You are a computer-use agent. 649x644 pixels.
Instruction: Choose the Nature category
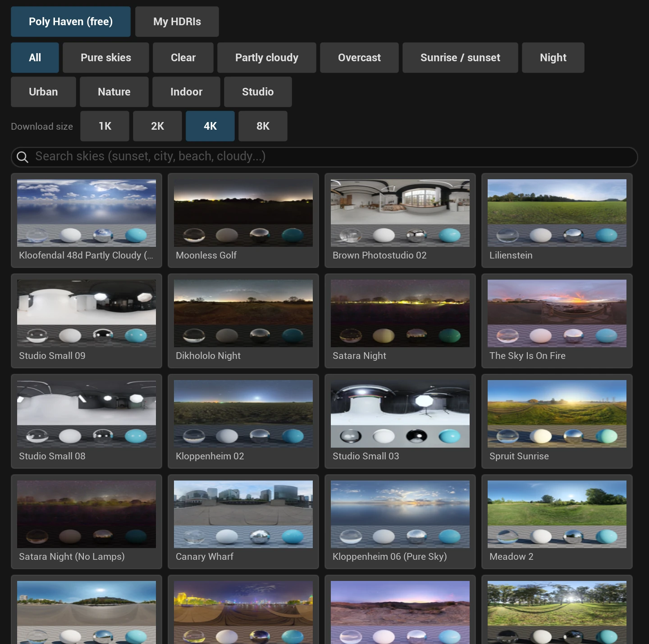pyautogui.click(x=114, y=92)
